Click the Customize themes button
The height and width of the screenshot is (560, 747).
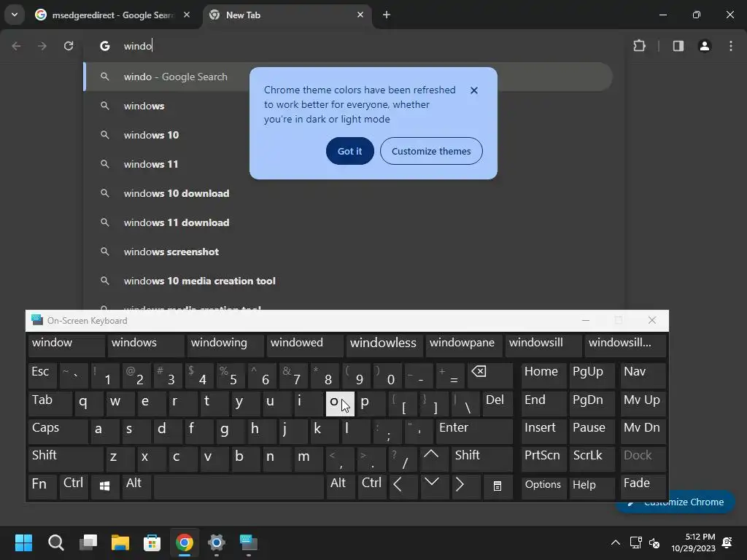(x=431, y=151)
